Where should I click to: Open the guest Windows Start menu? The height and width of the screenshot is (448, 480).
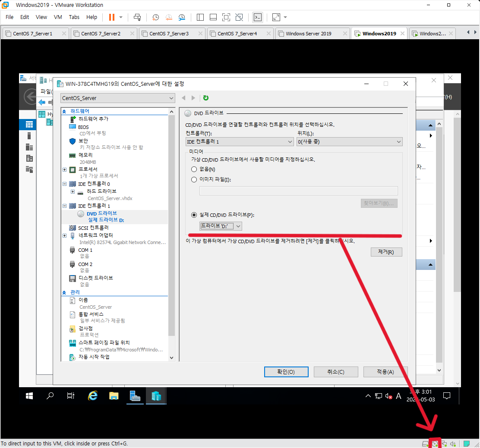pos(29,396)
